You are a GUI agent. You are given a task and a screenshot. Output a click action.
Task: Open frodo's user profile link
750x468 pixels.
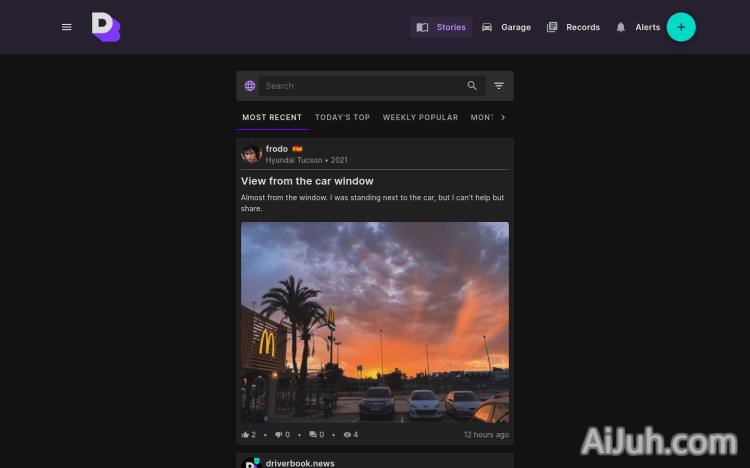click(277, 149)
